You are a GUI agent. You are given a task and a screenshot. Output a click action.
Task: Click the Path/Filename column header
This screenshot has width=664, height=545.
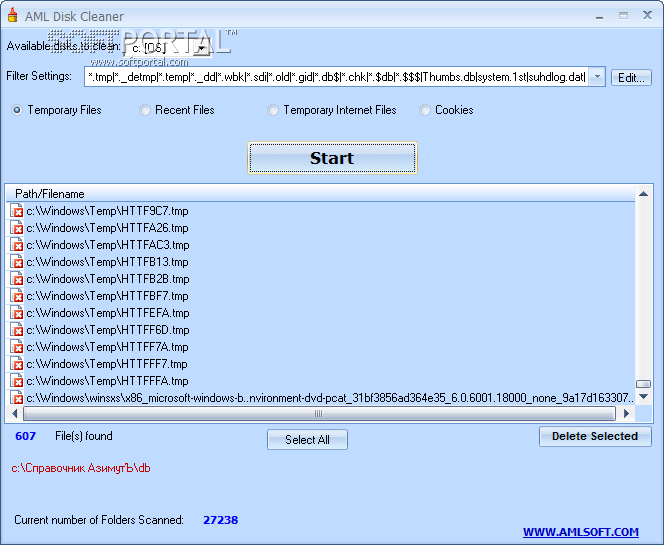click(x=321, y=194)
